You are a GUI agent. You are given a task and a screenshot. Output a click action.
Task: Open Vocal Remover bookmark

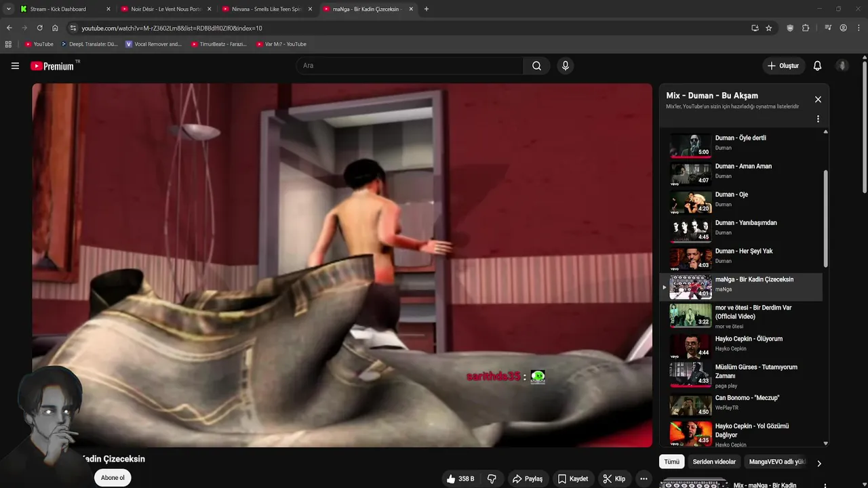click(x=153, y=44)
